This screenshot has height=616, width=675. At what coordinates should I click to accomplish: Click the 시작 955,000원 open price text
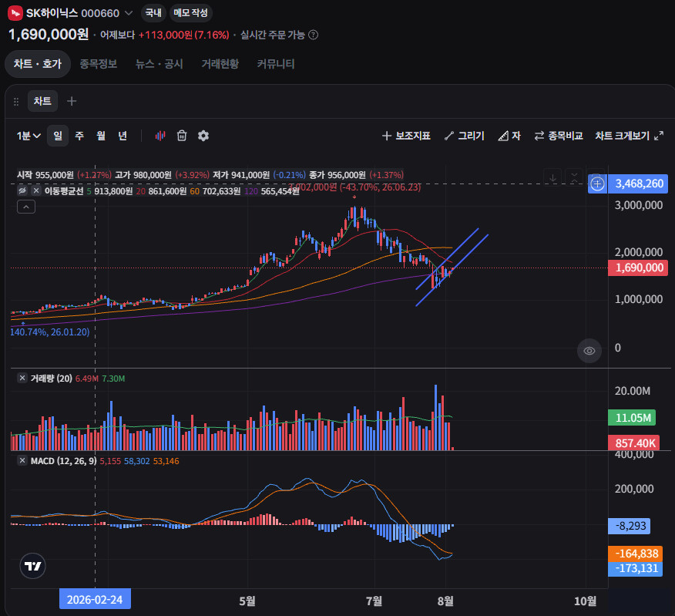45,175
